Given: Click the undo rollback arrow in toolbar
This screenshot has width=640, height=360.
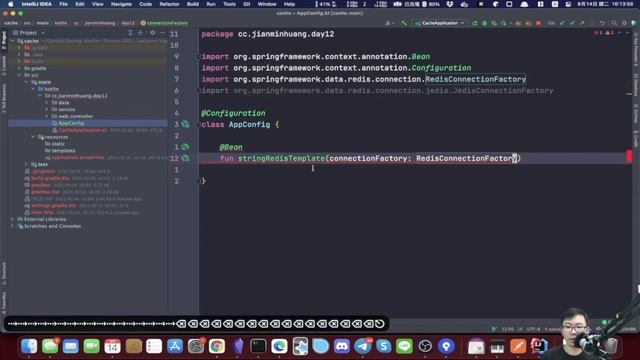Looking at the screenshot, I should [602, 23].
